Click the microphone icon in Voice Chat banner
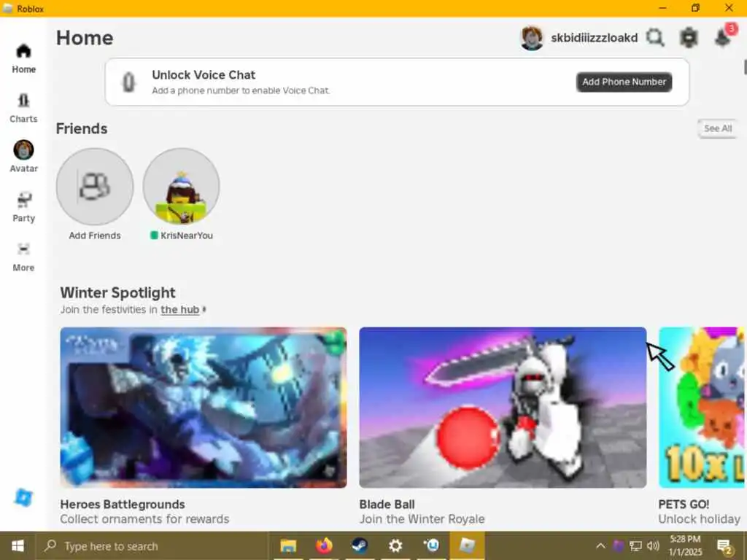Image resolution: width=747 pixels, height=560 pixels. [128, 82]
